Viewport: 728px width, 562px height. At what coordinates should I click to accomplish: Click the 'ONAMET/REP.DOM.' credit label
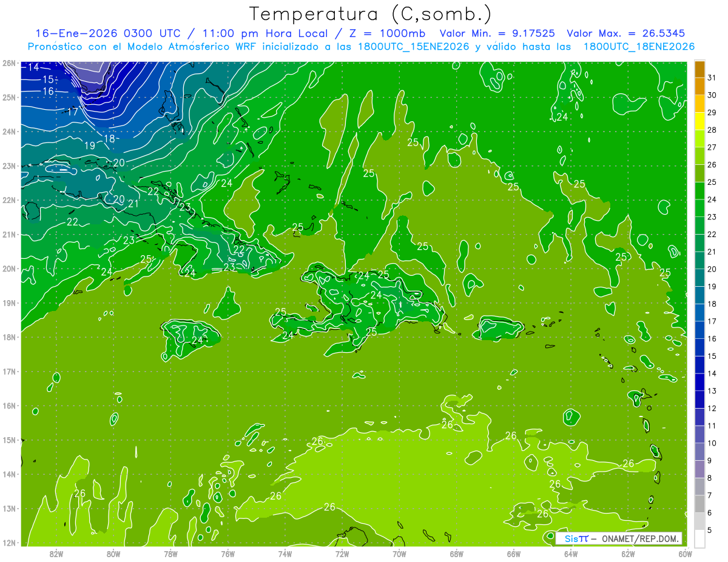[x=640, y=538]
